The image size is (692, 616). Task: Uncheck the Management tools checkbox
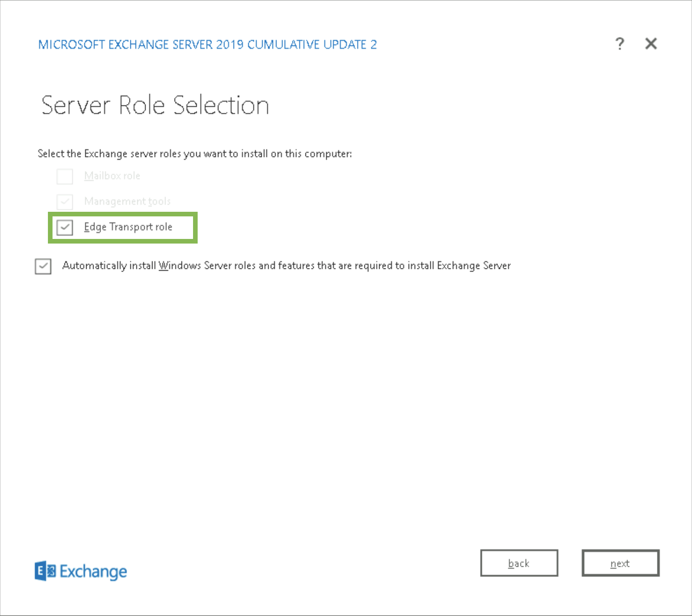[65, 202]
